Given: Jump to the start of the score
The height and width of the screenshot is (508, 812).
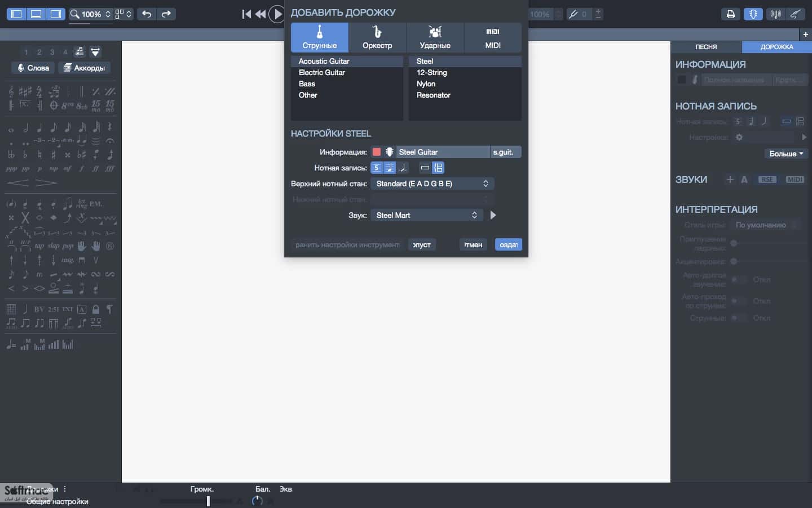Looking at the screenshot, I should coord(246,14).
